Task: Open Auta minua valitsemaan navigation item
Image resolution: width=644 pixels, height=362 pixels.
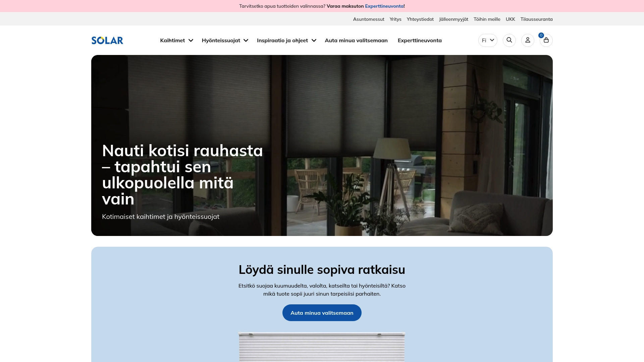Action: 356,40
